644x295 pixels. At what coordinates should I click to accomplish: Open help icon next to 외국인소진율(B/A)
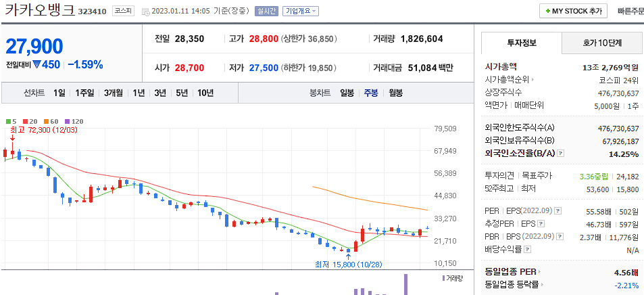point(561,154)
